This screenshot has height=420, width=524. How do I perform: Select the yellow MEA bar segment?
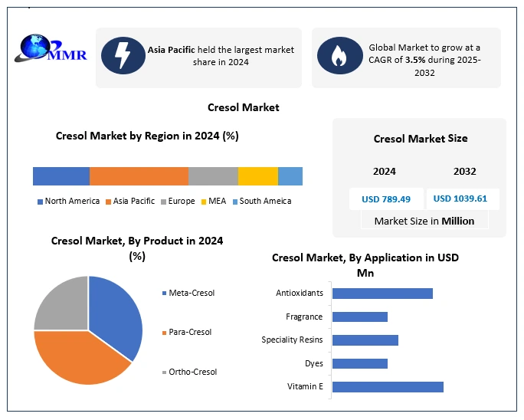point(257,176)
